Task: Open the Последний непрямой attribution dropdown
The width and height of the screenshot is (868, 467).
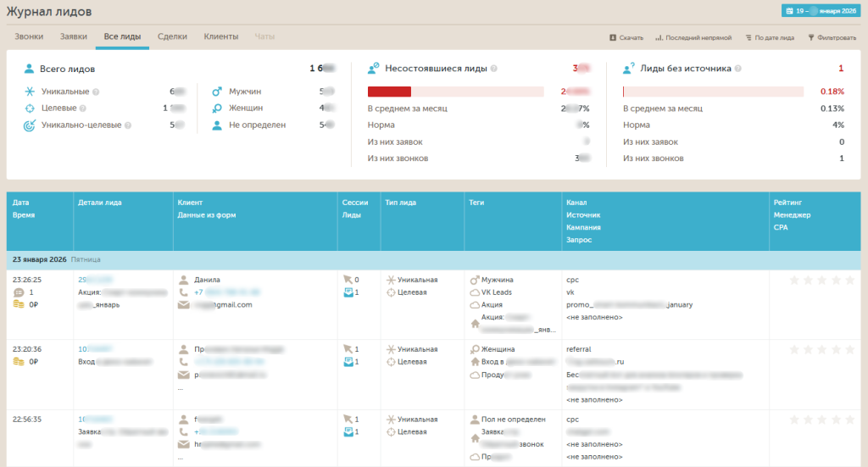Action: (x=693, y=38)
